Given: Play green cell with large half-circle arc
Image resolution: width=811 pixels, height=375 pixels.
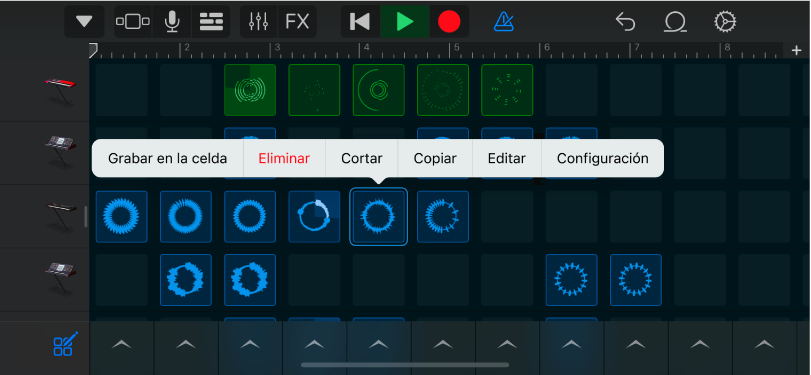Looking at the screenshot, I should [379, 90].
